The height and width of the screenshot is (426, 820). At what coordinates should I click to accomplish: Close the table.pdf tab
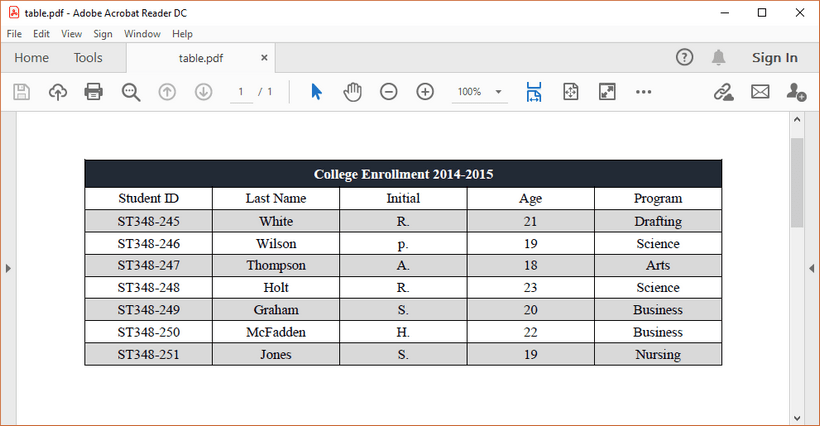click(264, 57)
